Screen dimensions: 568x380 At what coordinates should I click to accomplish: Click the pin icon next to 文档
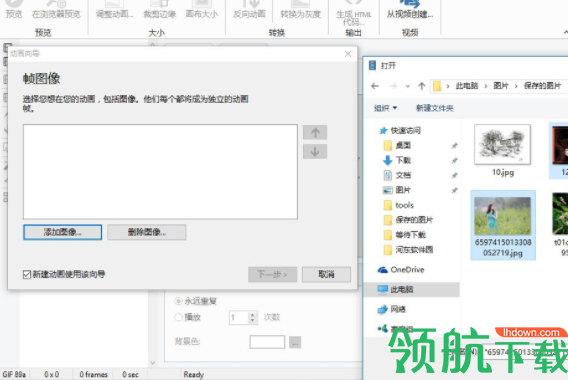pos(454,175)
